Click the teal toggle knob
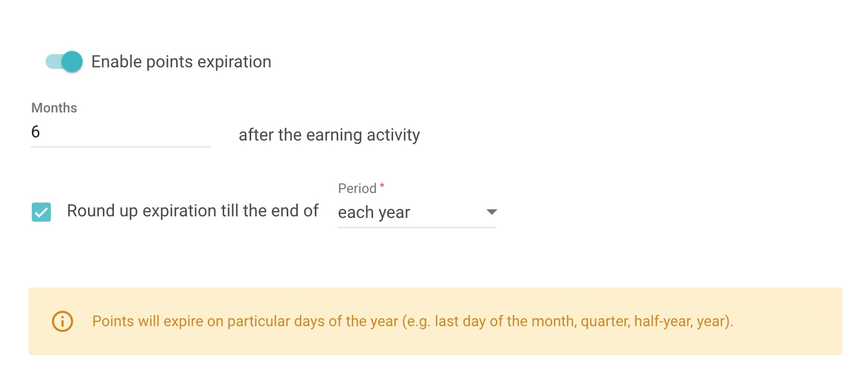This screenshot has width=868, height=385. click(70, 62)
